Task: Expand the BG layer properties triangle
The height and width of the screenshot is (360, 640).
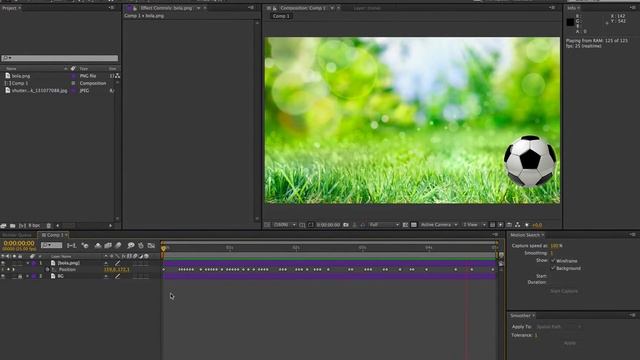Action: click(28, 276)
